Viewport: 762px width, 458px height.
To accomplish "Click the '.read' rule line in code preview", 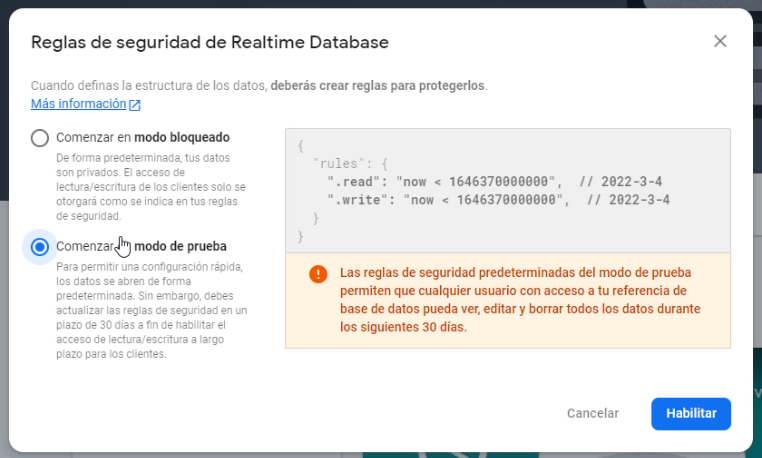I will coord(494,182).
